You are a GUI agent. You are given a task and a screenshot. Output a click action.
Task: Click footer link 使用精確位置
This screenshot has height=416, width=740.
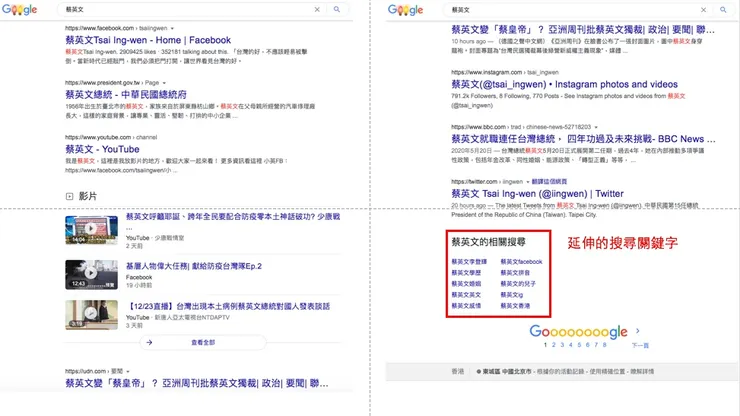coord(608,372)
